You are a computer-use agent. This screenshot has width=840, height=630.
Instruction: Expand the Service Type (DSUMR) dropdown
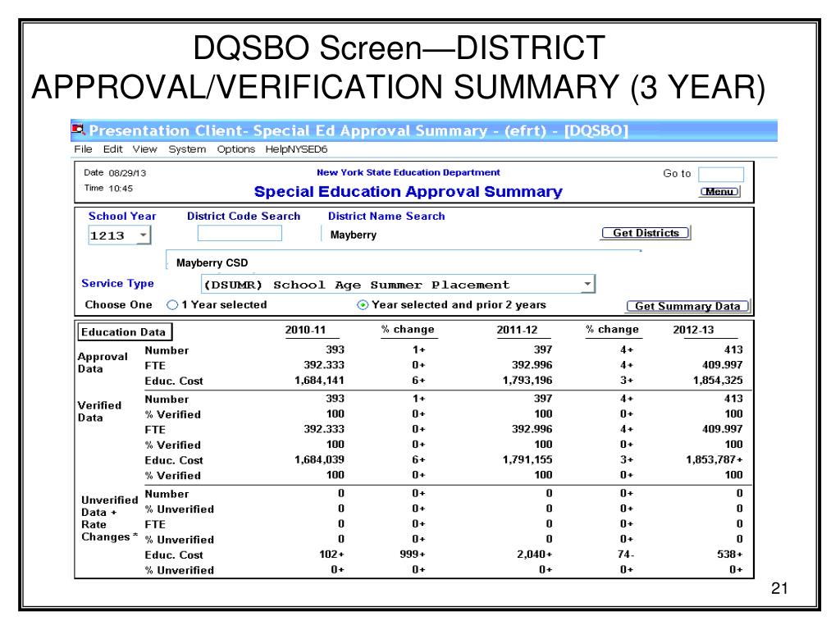[587, 284]
